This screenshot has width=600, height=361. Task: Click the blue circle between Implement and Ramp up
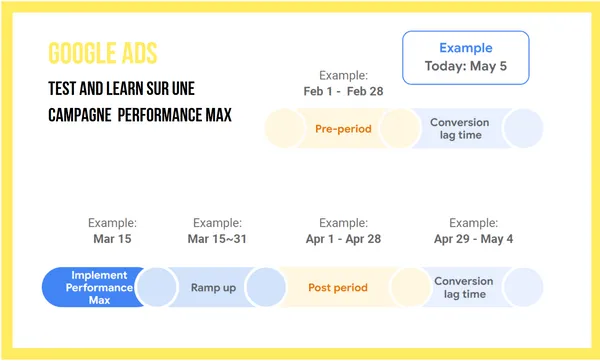pos(157,287)
